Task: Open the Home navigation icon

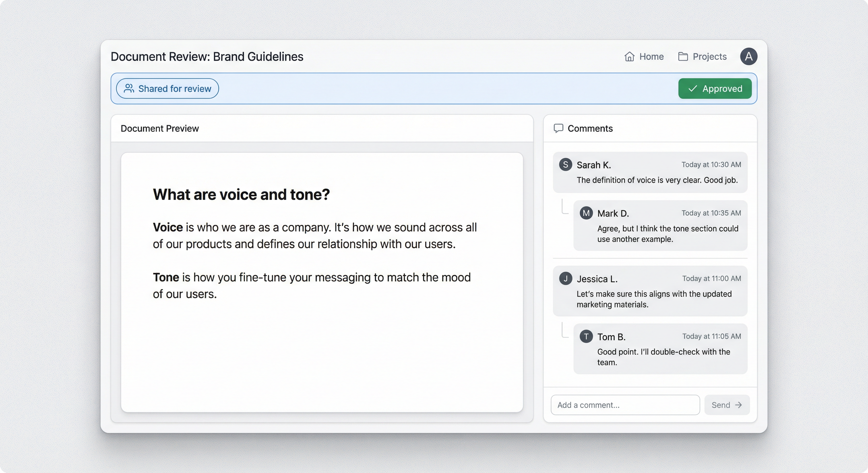Action: coord(630,57)
